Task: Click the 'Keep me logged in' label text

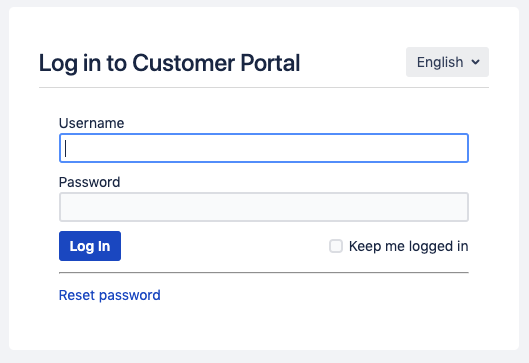Action: 409,246
